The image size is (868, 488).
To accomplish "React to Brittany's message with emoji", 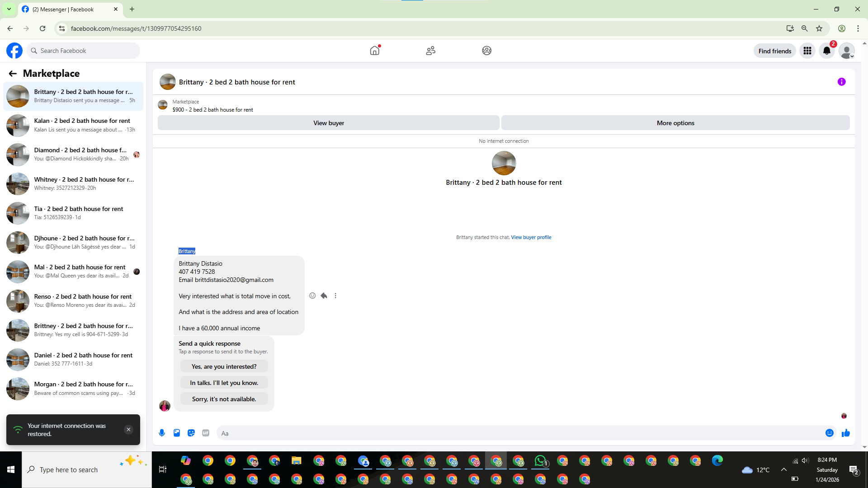I will tap(312, 296).
